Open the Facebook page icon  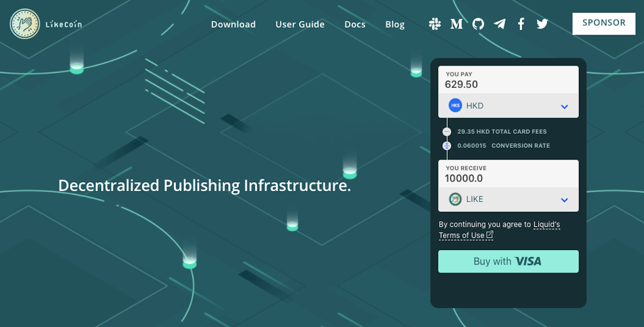521,24
